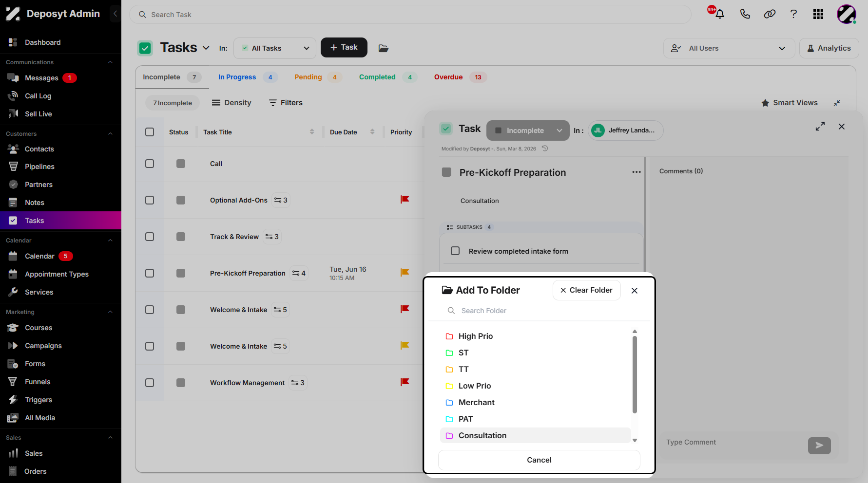Select the Consultation folder
868x483 pixels.
tap(535, 435)
